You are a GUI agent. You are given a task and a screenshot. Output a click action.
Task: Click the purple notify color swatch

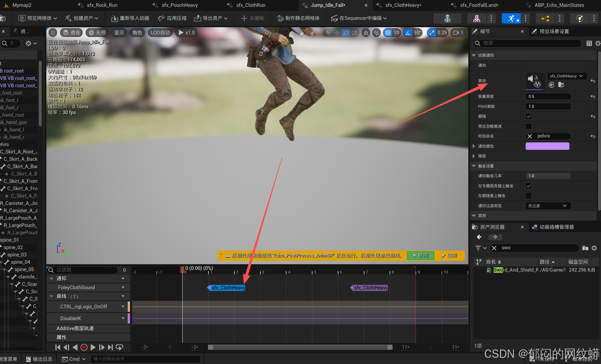[x=547, y=146]
